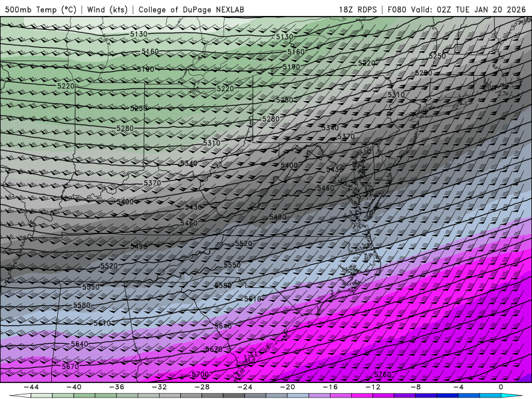Click the "College of DuPage NEXLAB" credit text
The width and height of the screenshot is (532, 399).
191,9
